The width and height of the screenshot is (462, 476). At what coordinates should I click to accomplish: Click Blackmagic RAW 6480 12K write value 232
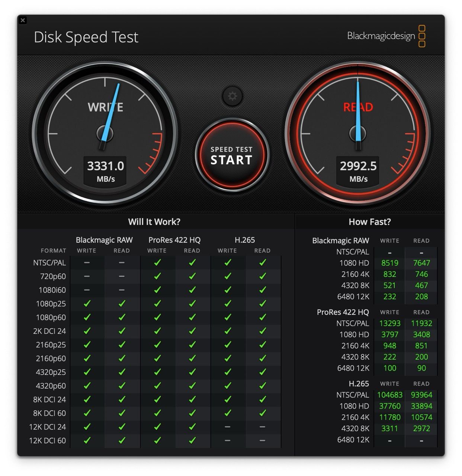pyautogui.click(x=390, y=296)
